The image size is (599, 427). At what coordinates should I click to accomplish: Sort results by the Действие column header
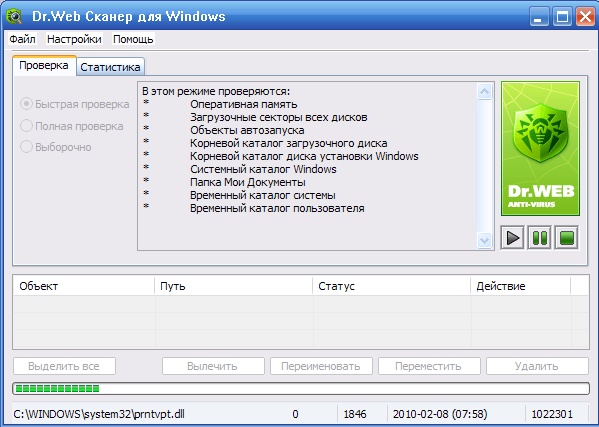coord(520,286)
